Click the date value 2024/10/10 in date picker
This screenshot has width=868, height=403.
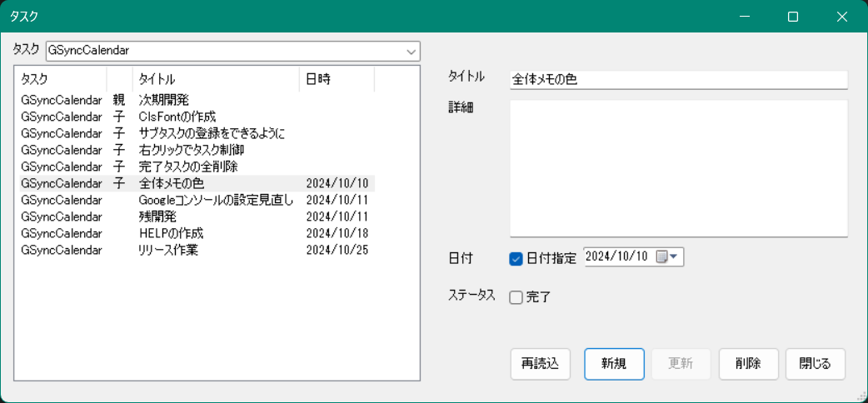(616, 257)
